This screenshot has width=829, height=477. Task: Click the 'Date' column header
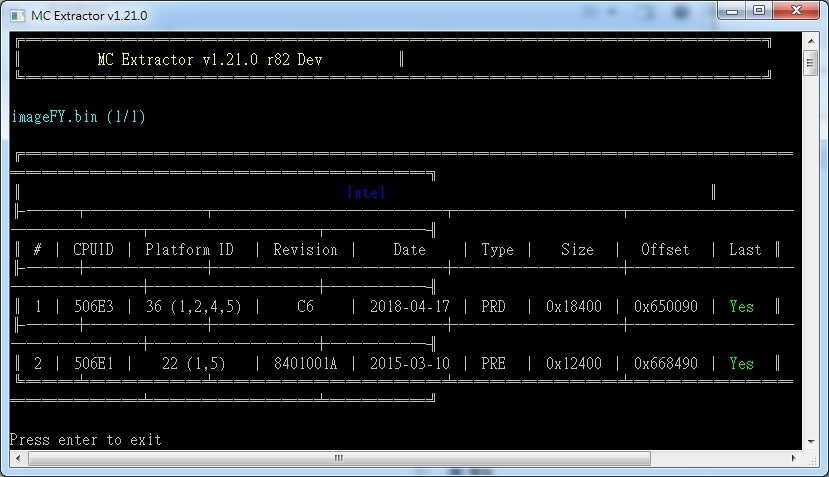(x=409, y=249)
